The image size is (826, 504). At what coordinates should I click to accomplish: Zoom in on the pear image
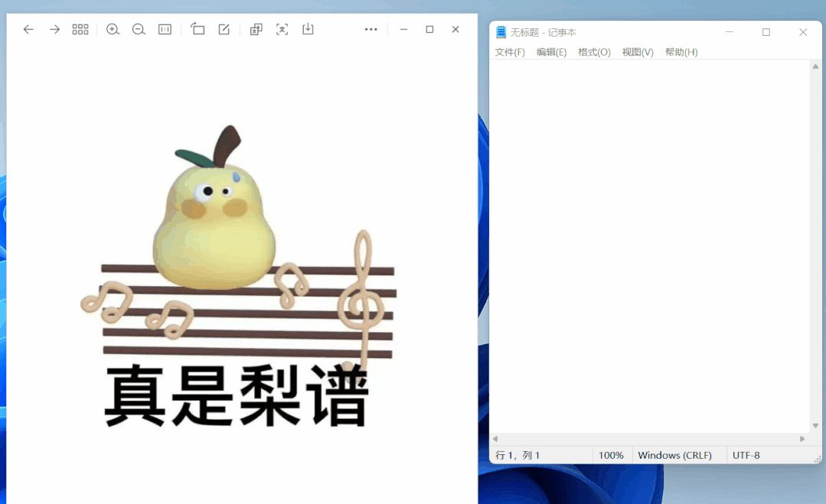tap(113, 30)
